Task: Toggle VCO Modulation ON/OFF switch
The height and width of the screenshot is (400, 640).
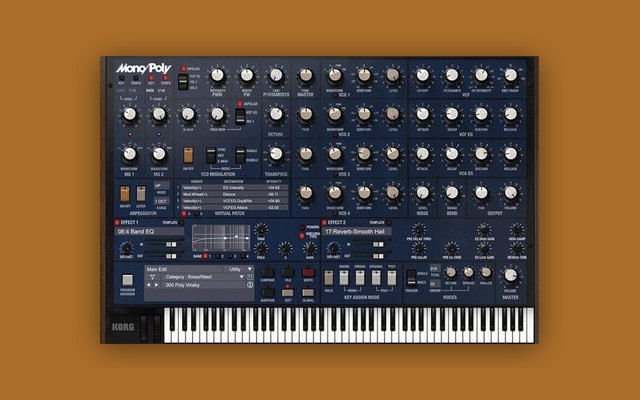Action: [188, 156]
